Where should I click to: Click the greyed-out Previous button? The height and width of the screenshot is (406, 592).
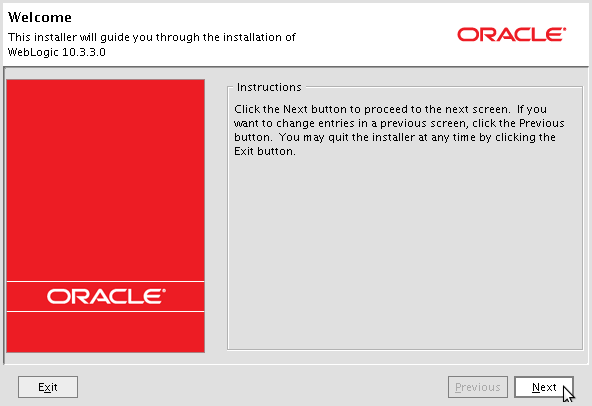click(x=478, y=387)
